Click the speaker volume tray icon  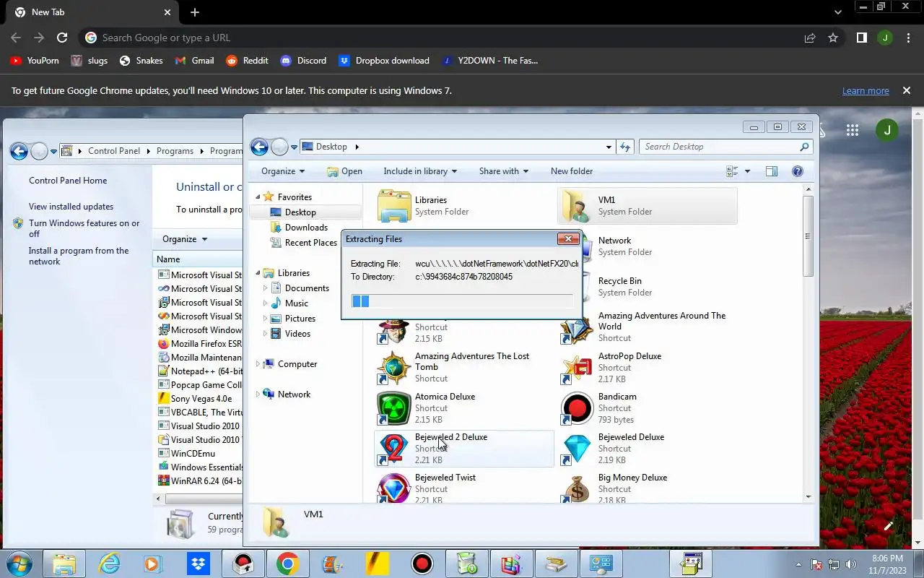[x=851, y=564]
